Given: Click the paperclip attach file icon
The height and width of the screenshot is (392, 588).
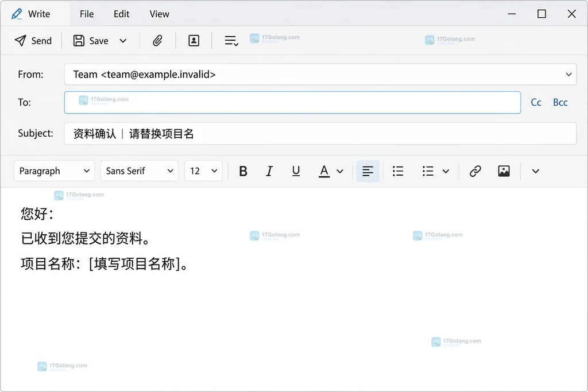Looking at the screenshot, I should pyautogui.click(x=157, y=41).
